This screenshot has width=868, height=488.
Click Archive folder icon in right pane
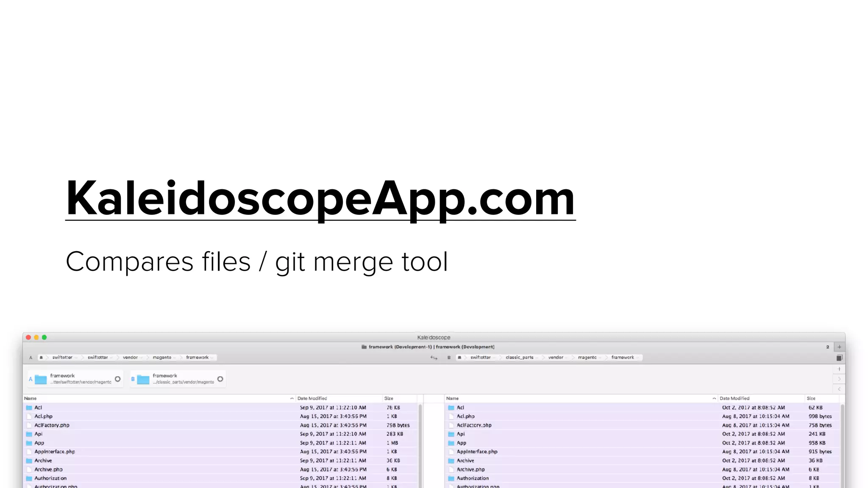[451, 461]
